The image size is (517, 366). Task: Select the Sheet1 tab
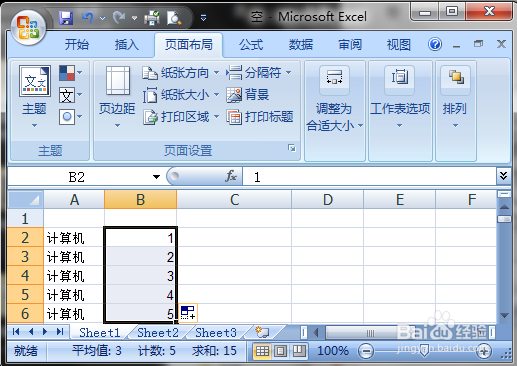(x=99, y=332)
